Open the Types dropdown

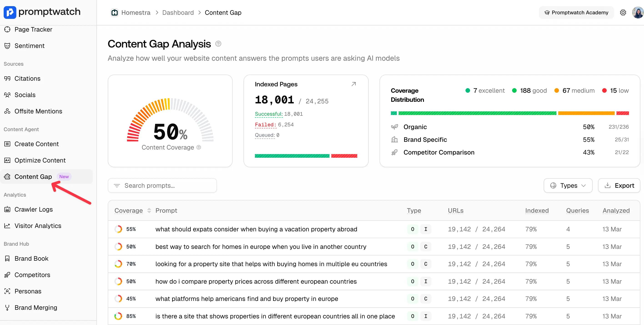click(x=568, y=185)
